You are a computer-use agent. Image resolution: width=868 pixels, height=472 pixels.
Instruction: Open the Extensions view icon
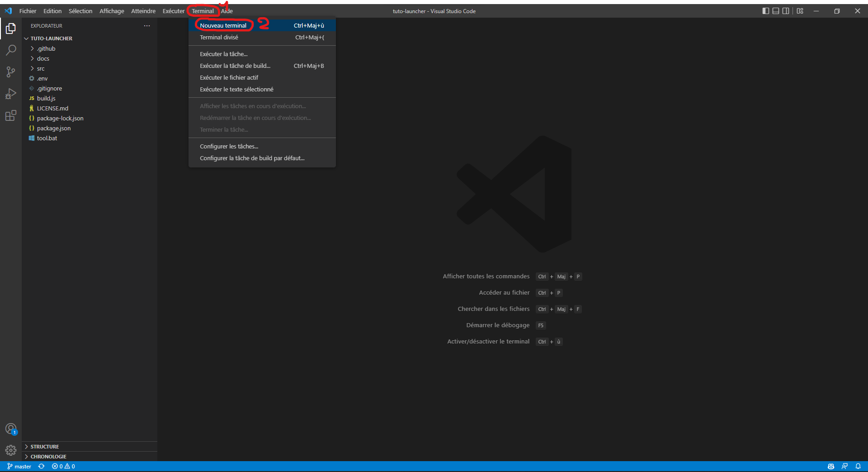pos(11,115)
